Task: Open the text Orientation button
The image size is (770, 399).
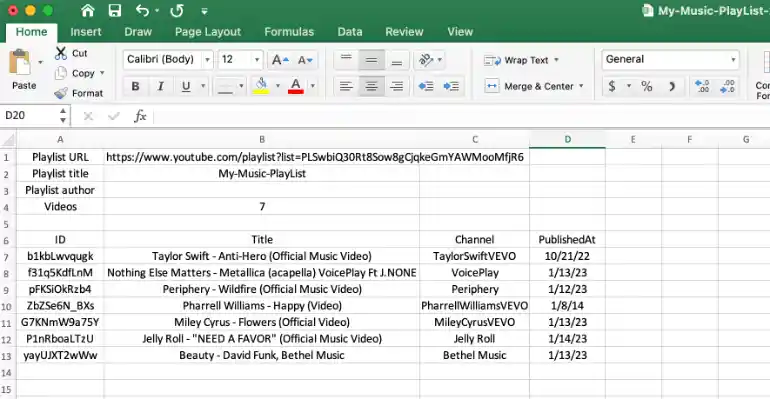Action: (x=426, y=60)
